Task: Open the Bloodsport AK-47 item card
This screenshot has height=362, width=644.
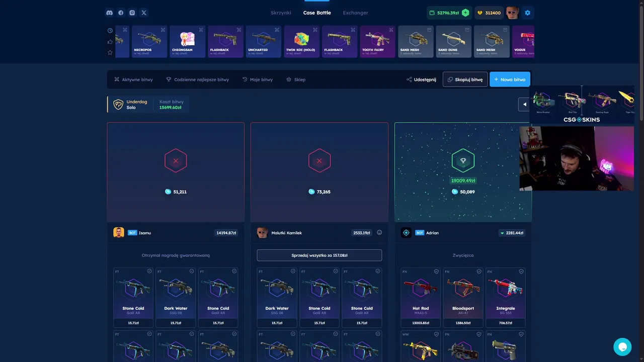Action: [x=463, y=298]
